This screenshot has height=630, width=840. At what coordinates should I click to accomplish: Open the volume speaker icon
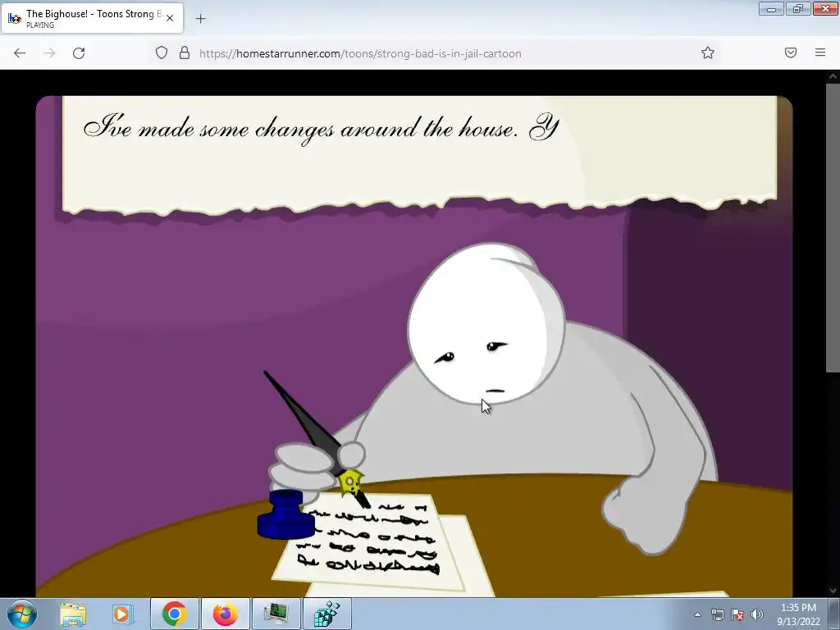point(756,614)
